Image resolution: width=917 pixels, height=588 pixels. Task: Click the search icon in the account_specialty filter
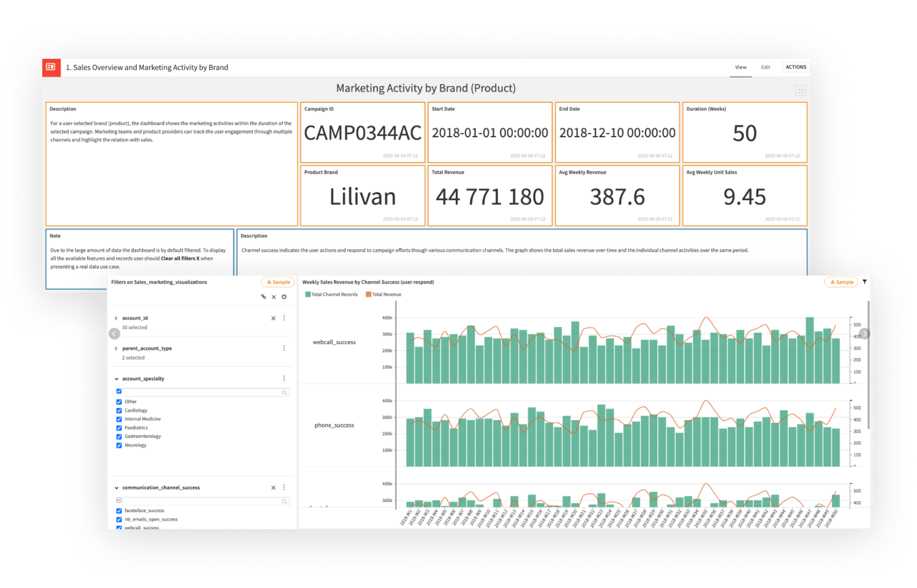[285, 393]
